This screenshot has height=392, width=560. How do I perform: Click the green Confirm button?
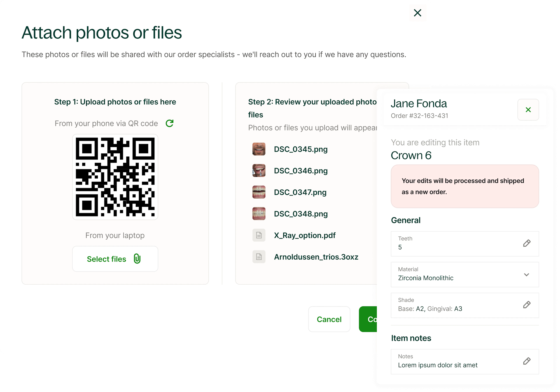pos(368,319)
